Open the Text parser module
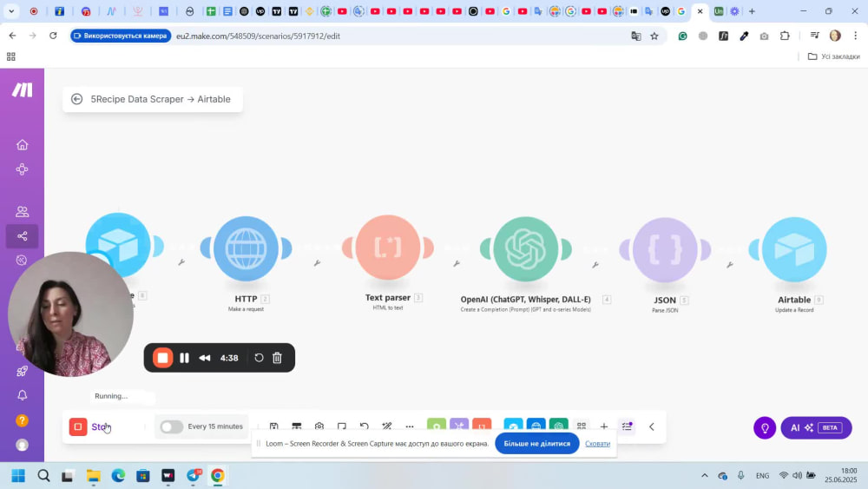Screen dimensions: 868x489 click(x=387, y=248)
